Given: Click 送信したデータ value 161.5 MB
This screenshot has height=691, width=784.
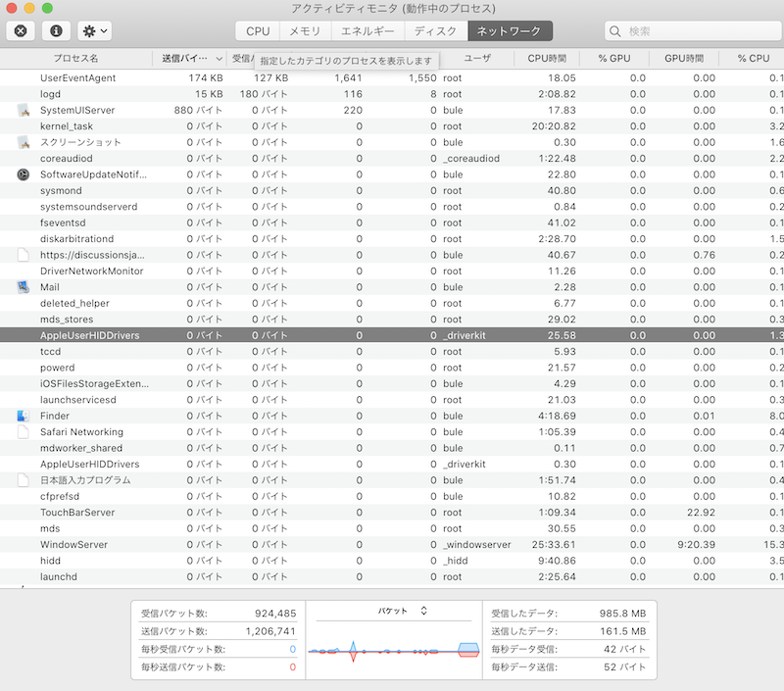Looking at the screenshot, I should [x=623, y=631].
